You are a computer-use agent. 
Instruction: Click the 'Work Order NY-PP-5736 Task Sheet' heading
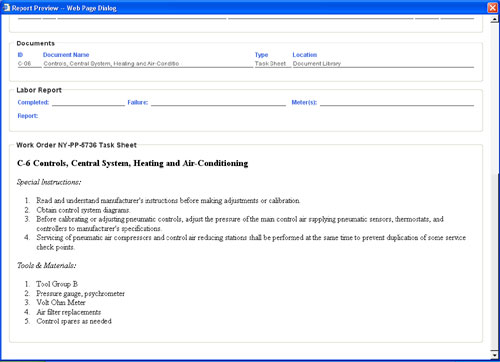(x=76, y=145)
